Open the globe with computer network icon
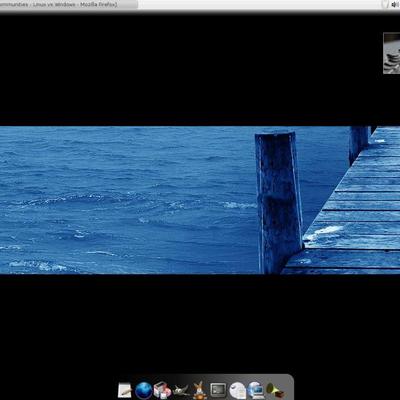The image size is (400, 400). coord(256,390)
